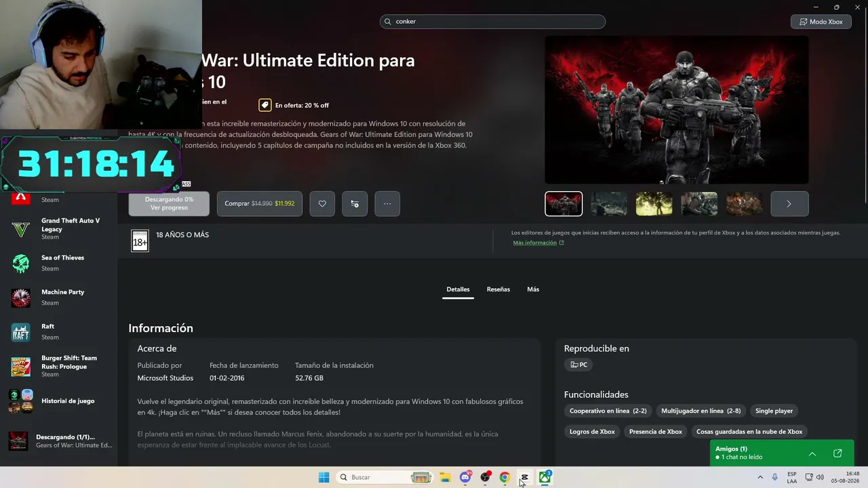Click the Comprar $11.992 button
Viewport: 868px width, 488px height.
(x=260, y=203)
